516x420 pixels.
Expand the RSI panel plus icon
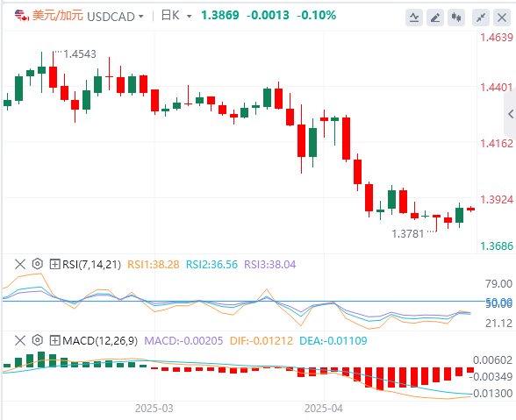coord(54,264)
